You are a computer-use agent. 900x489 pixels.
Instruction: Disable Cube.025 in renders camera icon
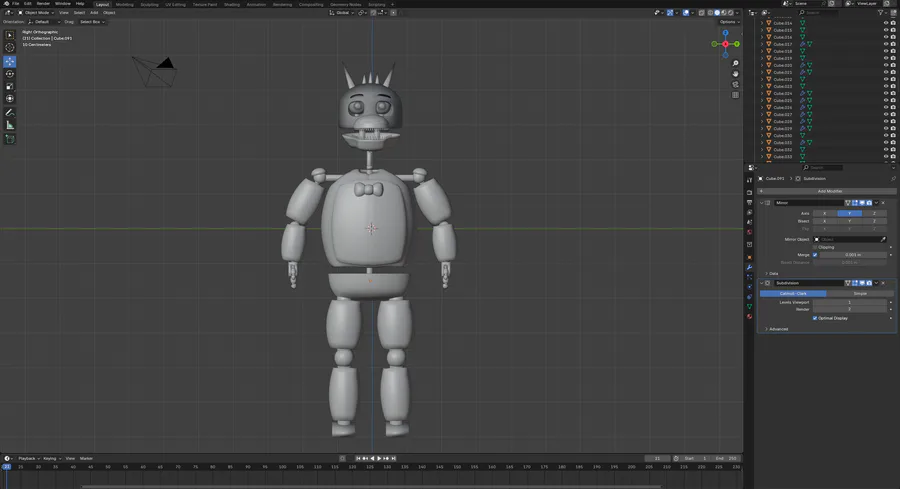(893, 100)
